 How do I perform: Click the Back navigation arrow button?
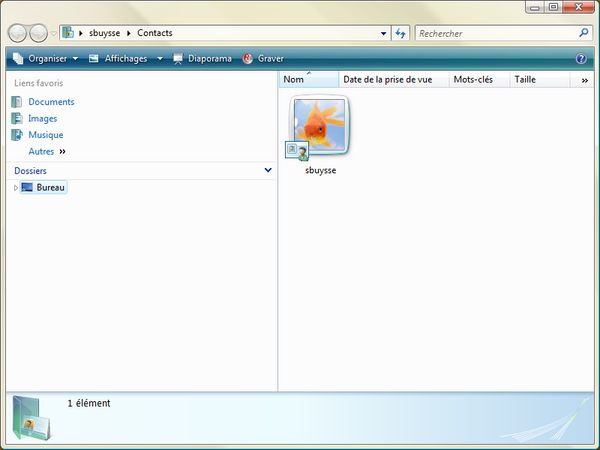(17, 33)
